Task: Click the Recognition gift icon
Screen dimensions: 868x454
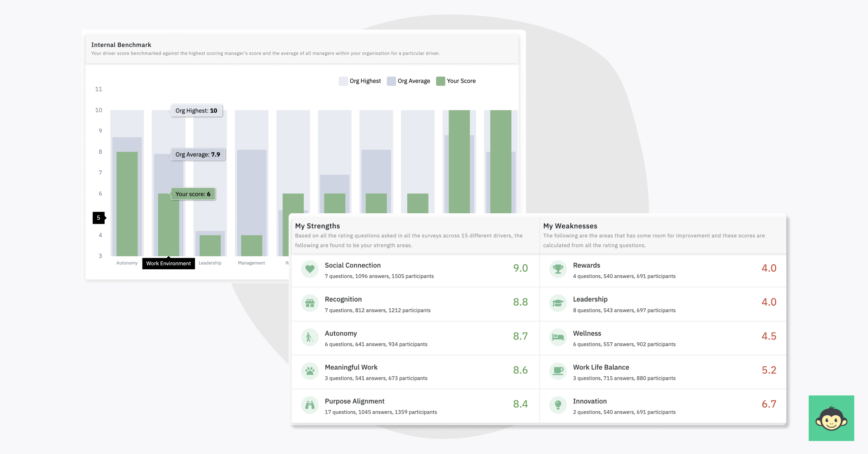Action: click(310, 303)
